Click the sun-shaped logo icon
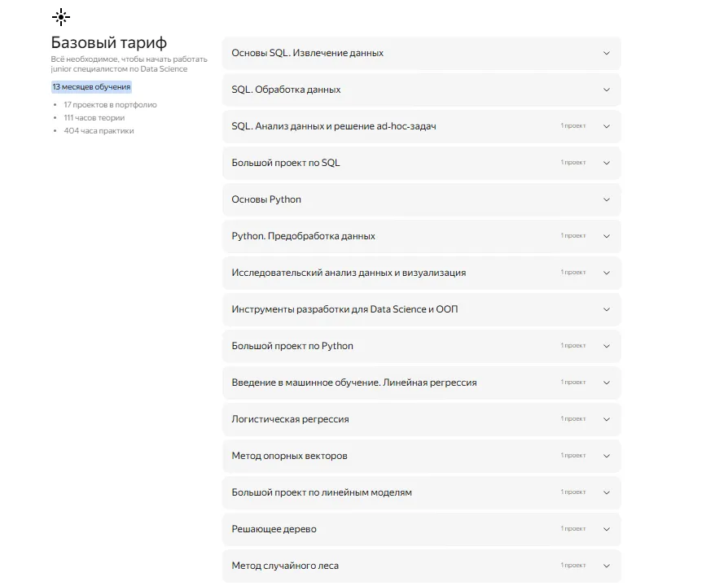Viewport: 728px width, 586px height. click(61, 17)
